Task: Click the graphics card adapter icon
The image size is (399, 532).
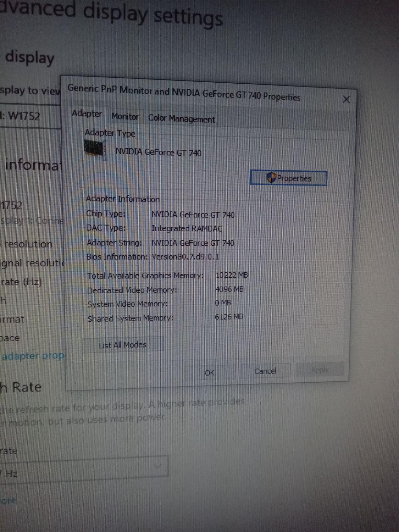Action: coord(95,149)
